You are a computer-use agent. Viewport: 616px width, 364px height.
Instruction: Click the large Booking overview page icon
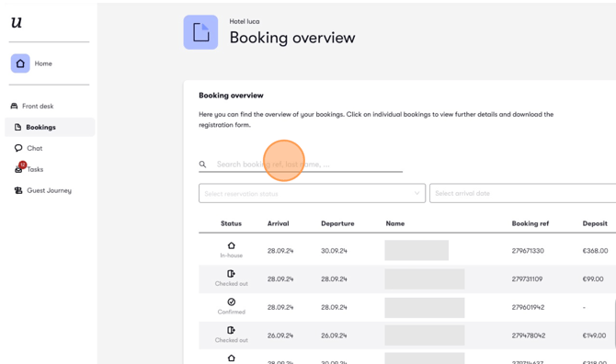pyautogui.click(x=200, y=32)
